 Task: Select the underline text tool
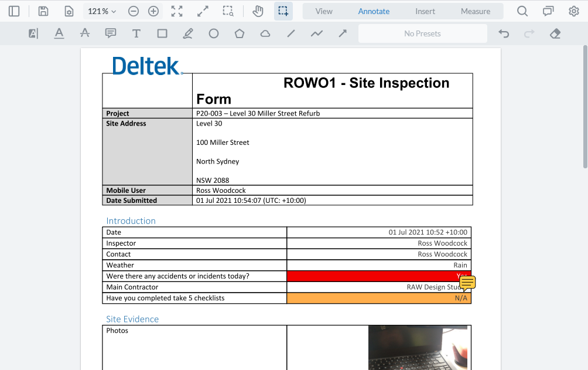[x=59, y=34]
